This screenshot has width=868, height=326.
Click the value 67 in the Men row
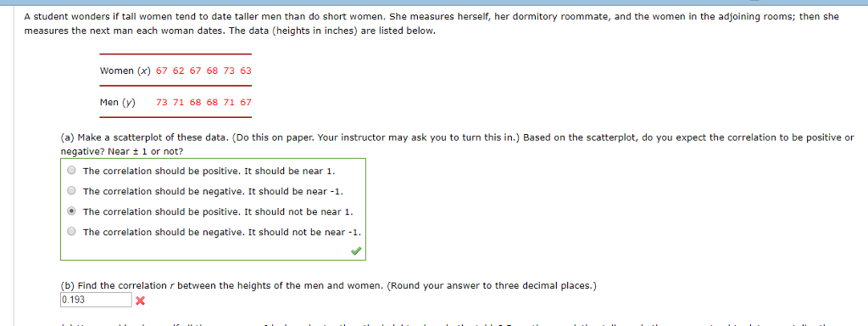246,103
